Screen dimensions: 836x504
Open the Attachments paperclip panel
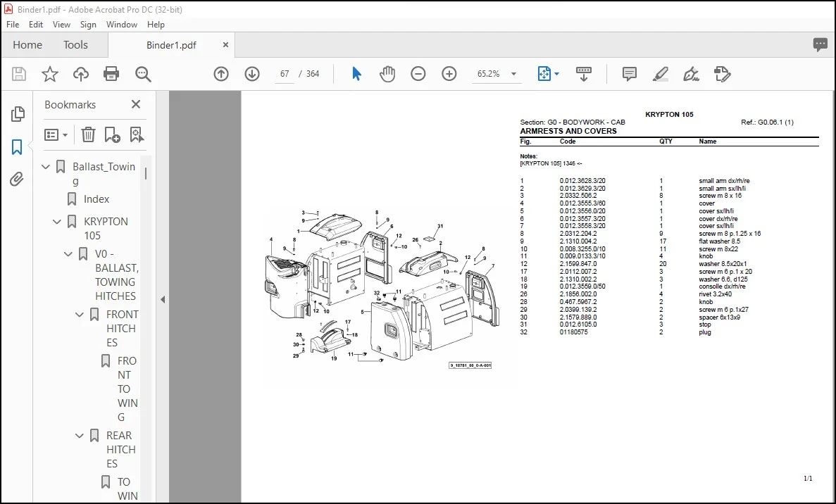click(x=17, y=179)
